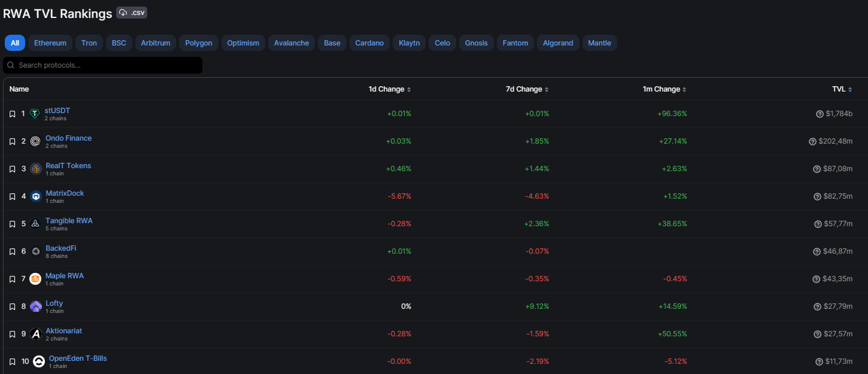Click the help icon beside $27,79m TVL
Screen dimensions: 868x374
click(x=817, y=306)
